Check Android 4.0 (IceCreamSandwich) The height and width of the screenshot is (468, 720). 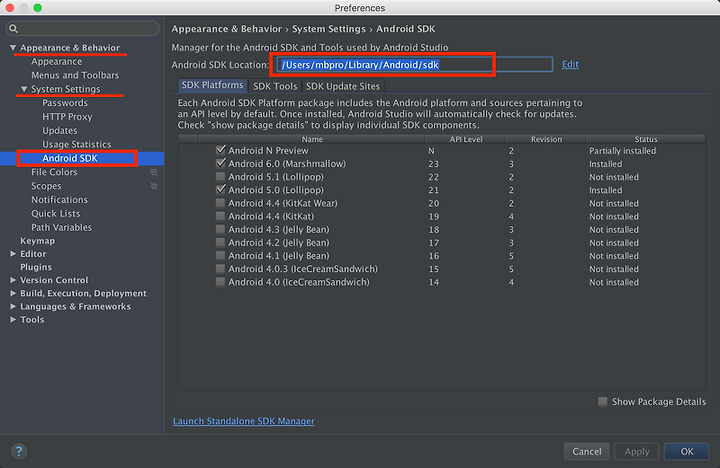220,282
